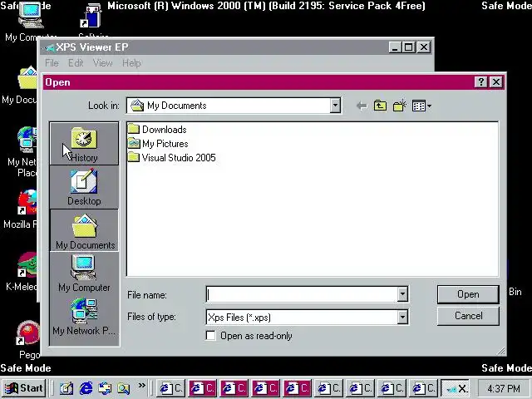Close the XPS Viewer EP window
The height and width of the screenshot is (399, 532).
point(424,47)
